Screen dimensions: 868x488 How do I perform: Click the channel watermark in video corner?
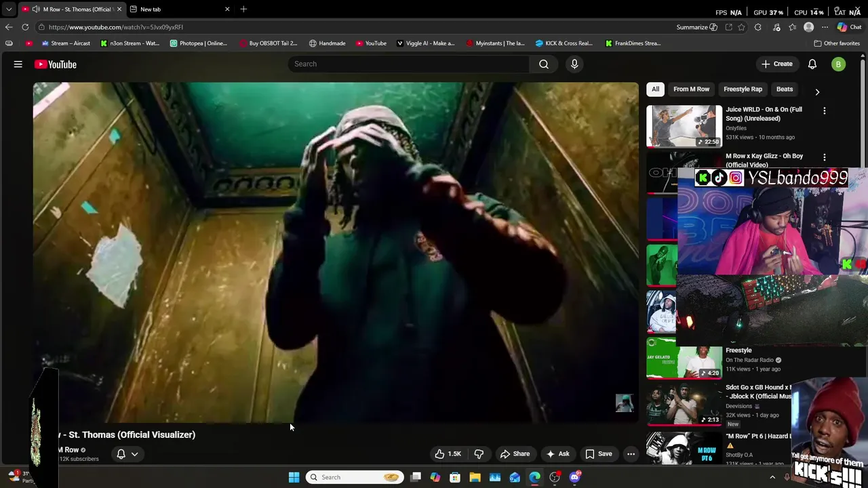point(625,403)
